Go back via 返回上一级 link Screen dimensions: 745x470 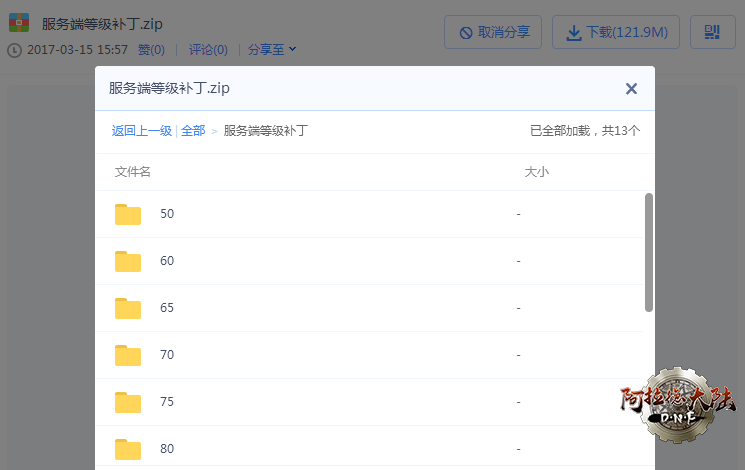141,131
